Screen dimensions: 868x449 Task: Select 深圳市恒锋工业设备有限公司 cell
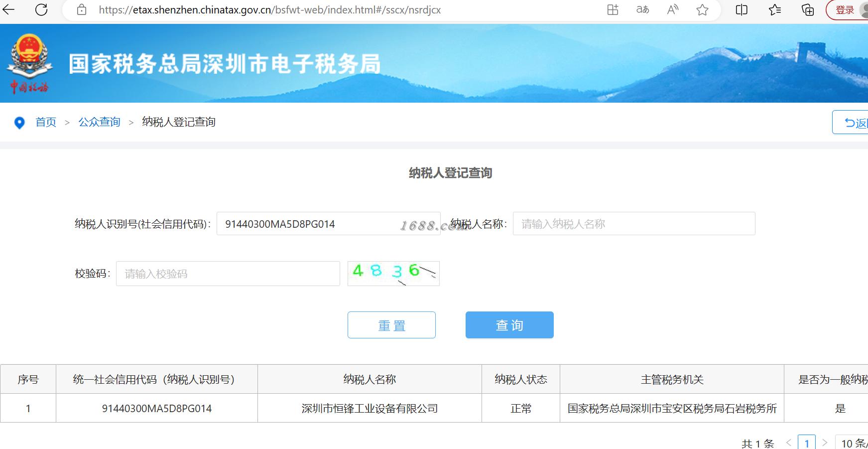coord(370,409)
